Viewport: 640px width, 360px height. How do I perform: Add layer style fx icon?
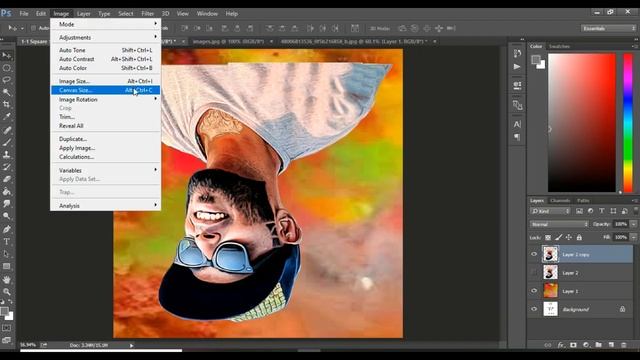point(561,345)
